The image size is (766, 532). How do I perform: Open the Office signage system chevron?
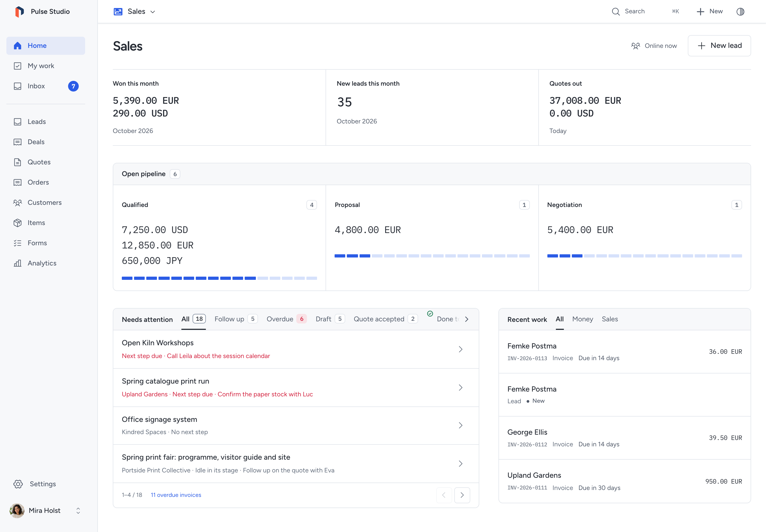[x=461, y=426]
